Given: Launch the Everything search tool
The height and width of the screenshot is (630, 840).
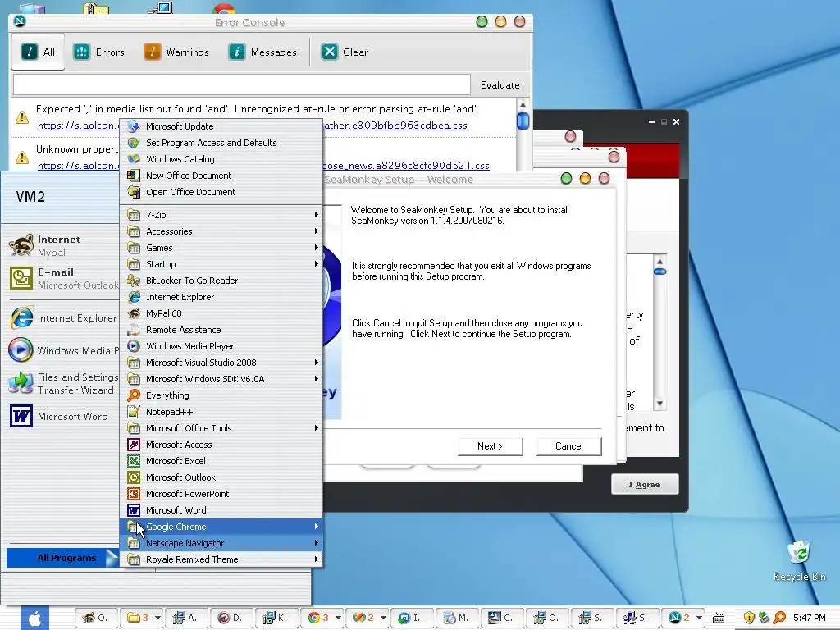Looking at the screenshot, I should pos(221,395).
